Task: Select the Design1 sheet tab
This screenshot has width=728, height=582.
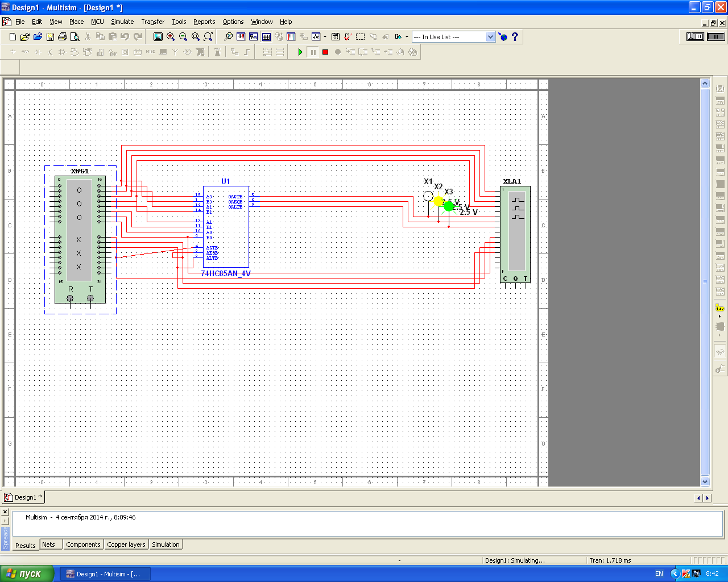Action: tap(24, 497)
